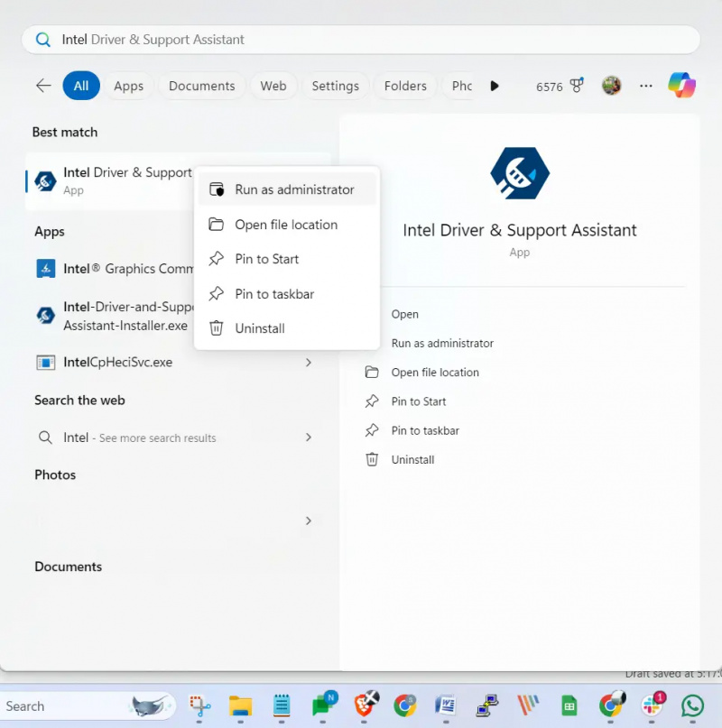The width and height of the screenshot is (722, 728).
Task: Switch to the Web filter tab
Action: [x=273, y=86]
